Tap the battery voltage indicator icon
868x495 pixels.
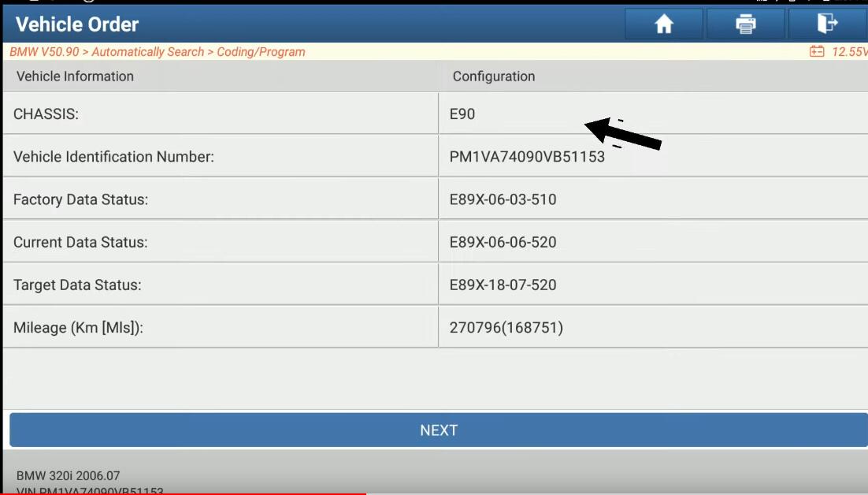point(817,52)
